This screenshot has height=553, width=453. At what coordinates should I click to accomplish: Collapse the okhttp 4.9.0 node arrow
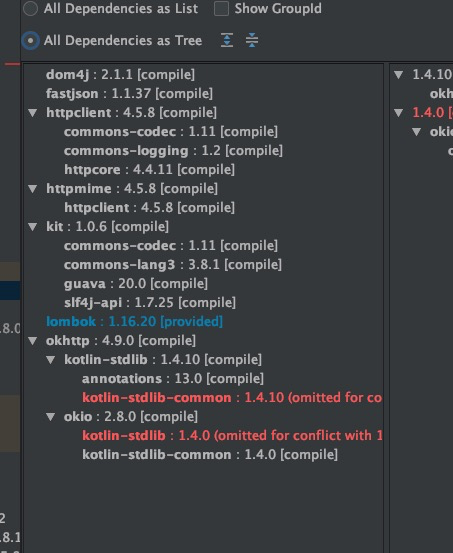[x=33, y=341]
